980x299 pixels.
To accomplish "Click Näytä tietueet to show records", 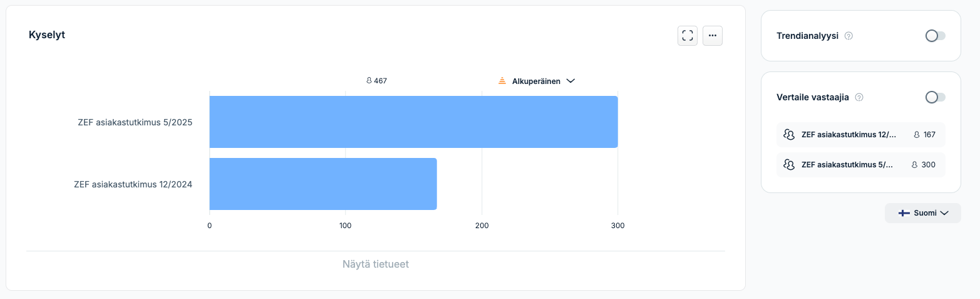I will [x=376, y=265].
